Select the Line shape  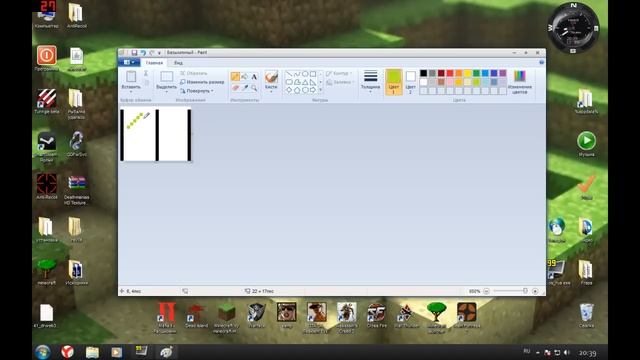coord(289,74)
